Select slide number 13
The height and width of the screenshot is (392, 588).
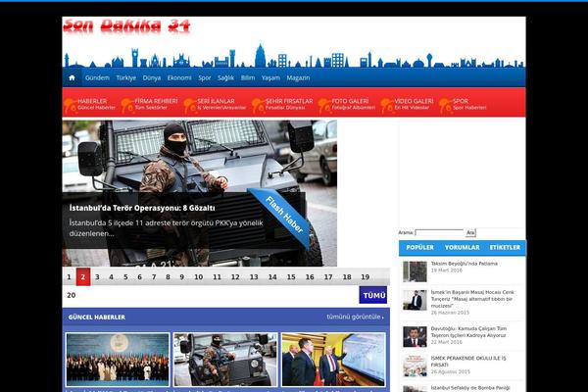(x=254, y=276)
